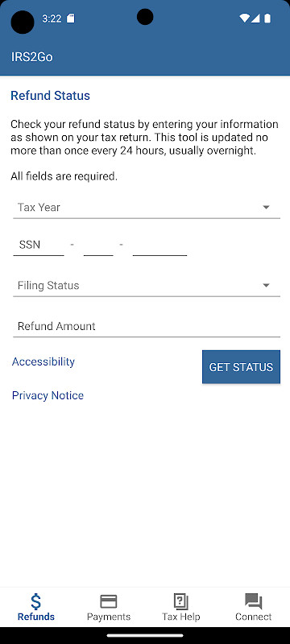
Task: Open the Filing Status selection field
Action: 147,286
